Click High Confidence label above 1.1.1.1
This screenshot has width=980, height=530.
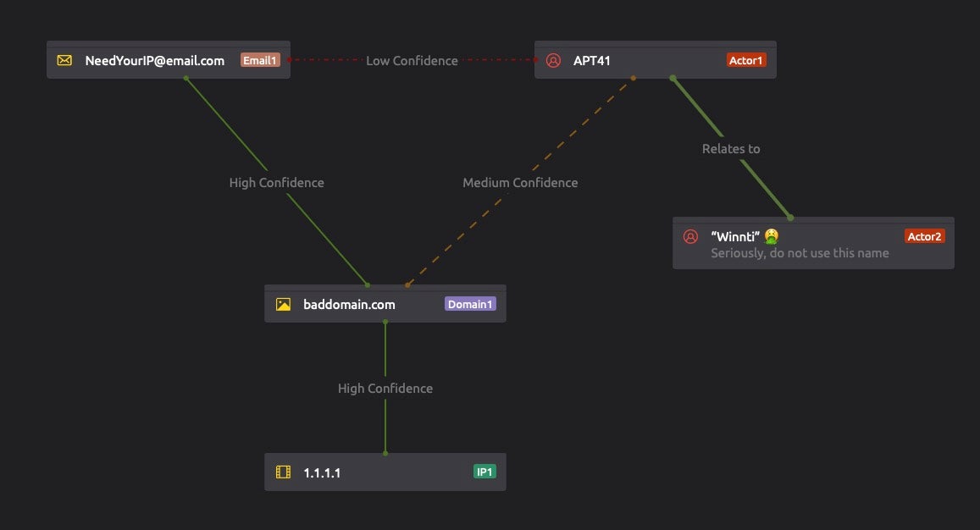point(385,389)
